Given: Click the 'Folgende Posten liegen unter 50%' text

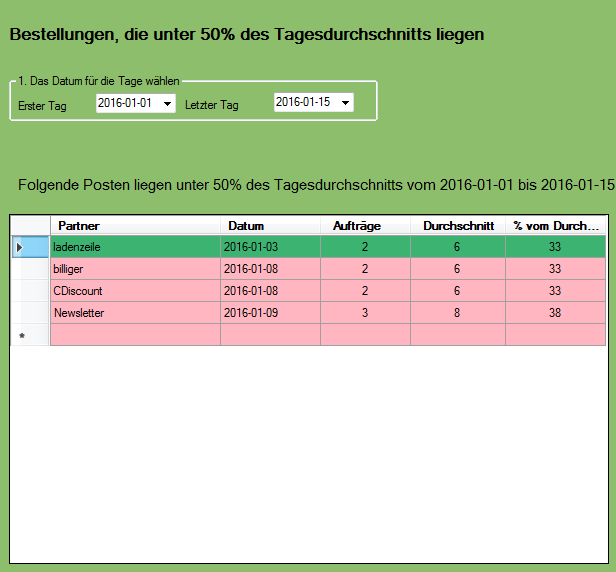Looking at the screenshot, I should pos(316,185).
